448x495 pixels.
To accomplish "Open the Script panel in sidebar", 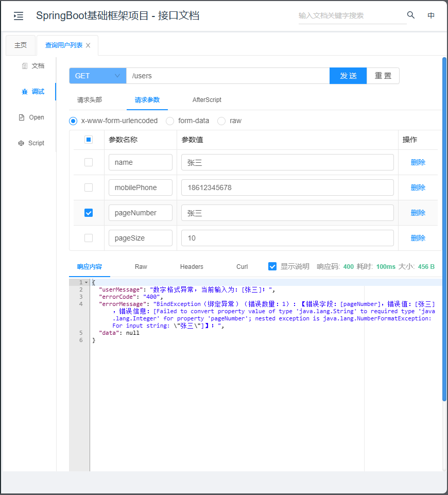I will [31, 143].
